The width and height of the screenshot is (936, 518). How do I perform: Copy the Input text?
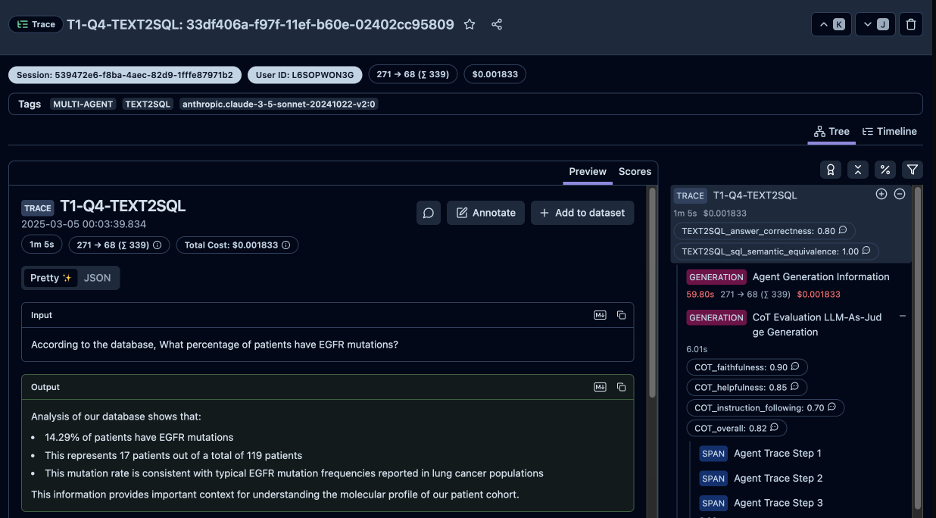coord(621,315)
